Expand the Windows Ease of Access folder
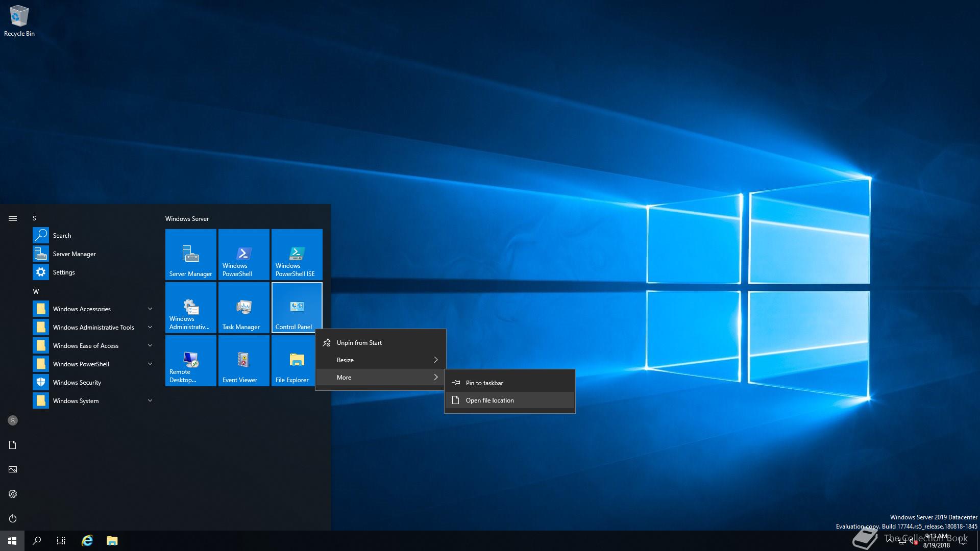Image resolution: width=980 pixels, height=551 pixels. (94, 345)
